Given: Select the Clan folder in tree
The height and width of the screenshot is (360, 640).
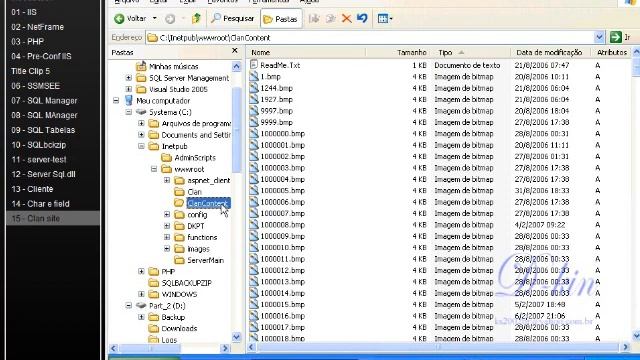Looking at the screenshot, I should click(x=194, y=192).
